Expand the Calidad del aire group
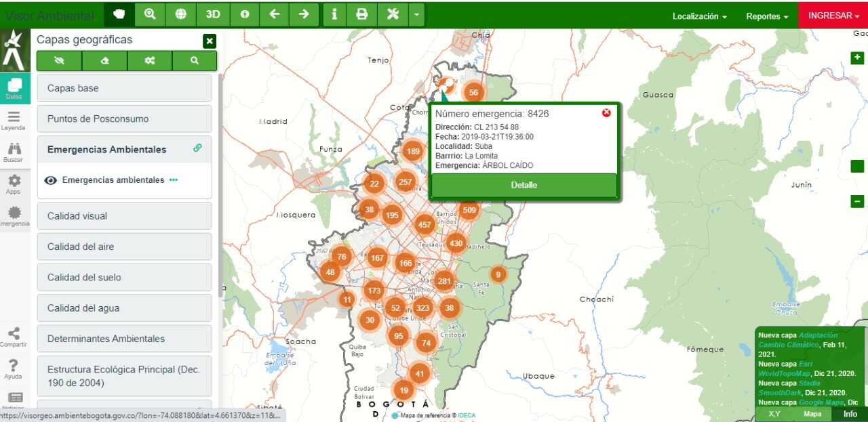Image resolution: width=868 pixels, height=422 pixels. coord(124,247)
